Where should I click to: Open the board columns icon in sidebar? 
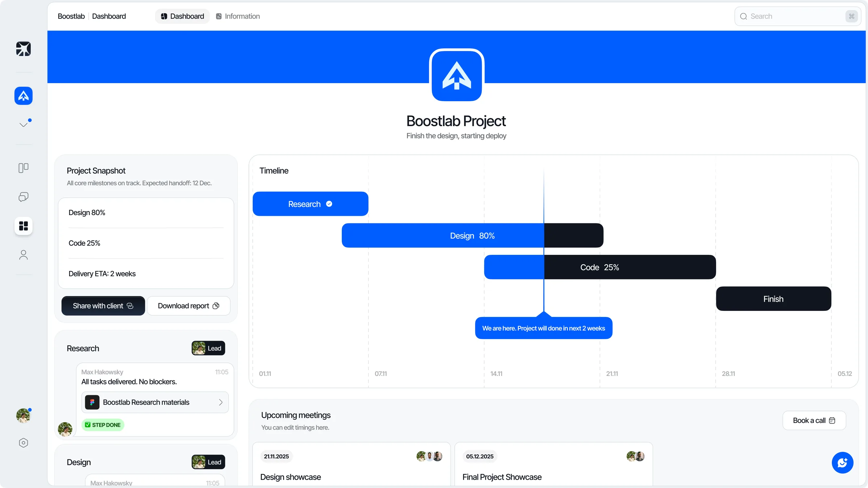coord(24,168)
